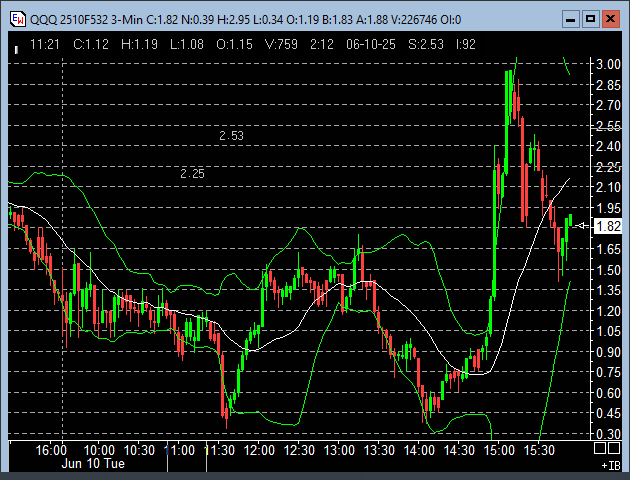This screenshot has height=480, width=630.
Task: Click the 2.85 price axis label
Action: click(608, 85)
